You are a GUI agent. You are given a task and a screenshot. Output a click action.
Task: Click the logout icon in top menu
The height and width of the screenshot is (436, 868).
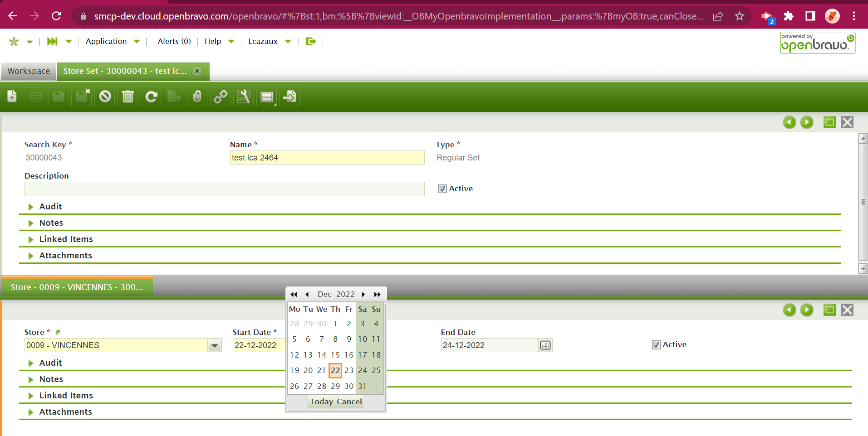click(311, 41)
